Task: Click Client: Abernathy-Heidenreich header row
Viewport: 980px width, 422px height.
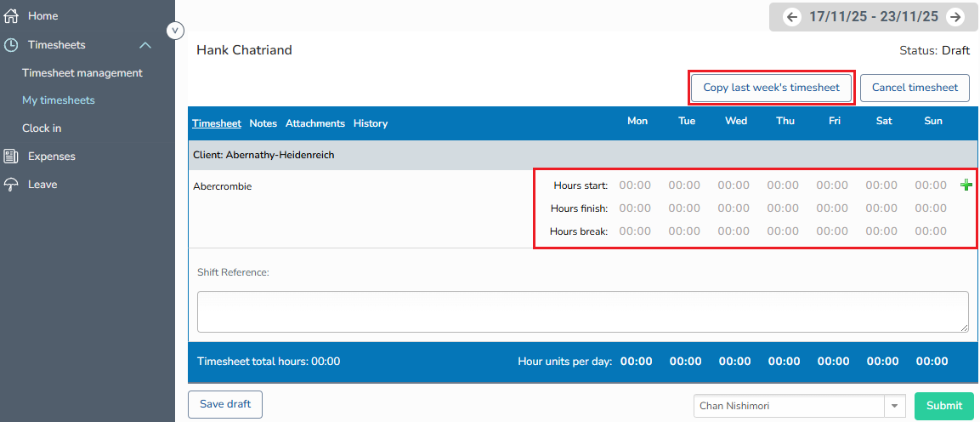Action: [x=582, y=155]
